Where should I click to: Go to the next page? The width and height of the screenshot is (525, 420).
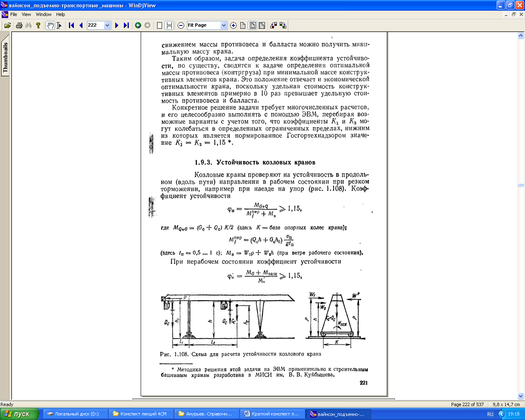click(x=117, y=25)
